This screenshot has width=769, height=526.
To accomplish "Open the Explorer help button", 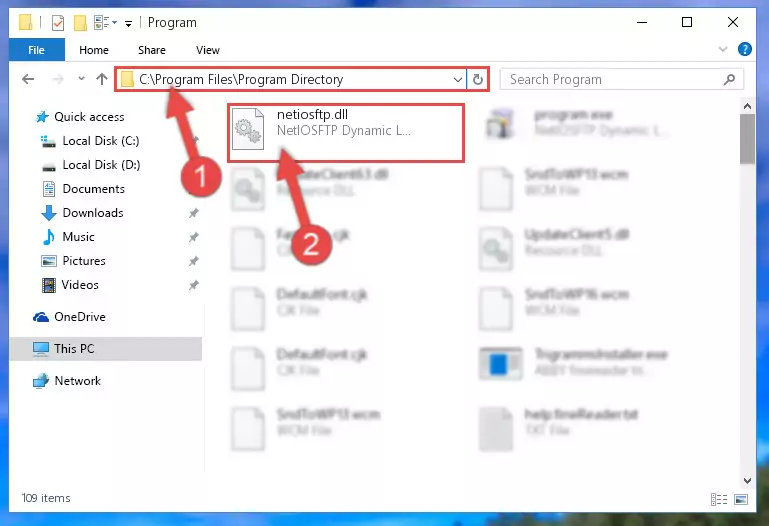I will (744, 49).
